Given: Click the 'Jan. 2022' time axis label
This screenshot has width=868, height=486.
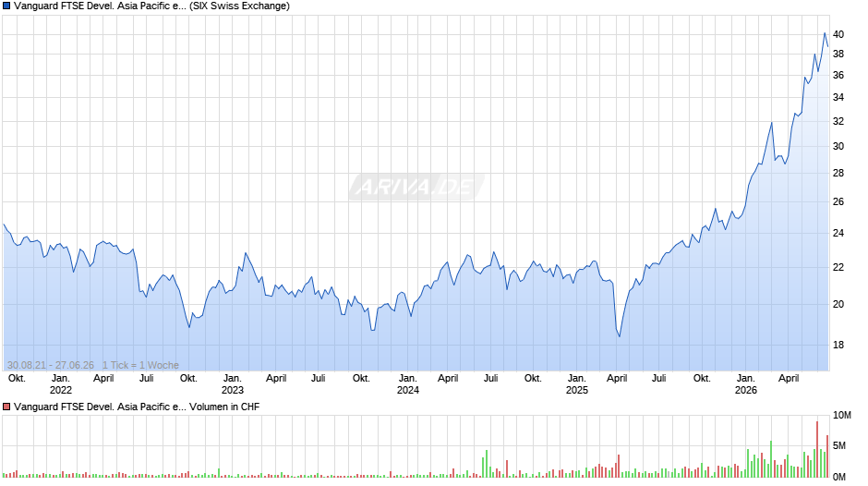Looking at the screenshot, I should (x=60, y=384).
